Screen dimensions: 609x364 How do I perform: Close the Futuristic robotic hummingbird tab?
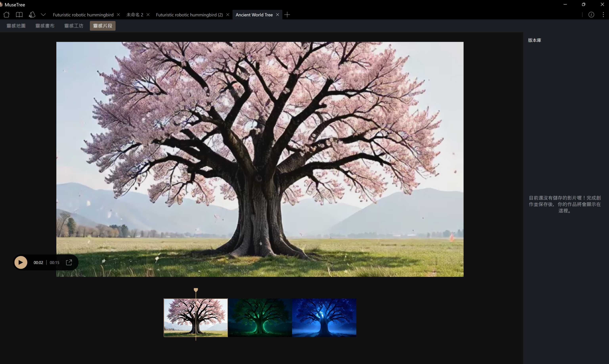[119, 15]
